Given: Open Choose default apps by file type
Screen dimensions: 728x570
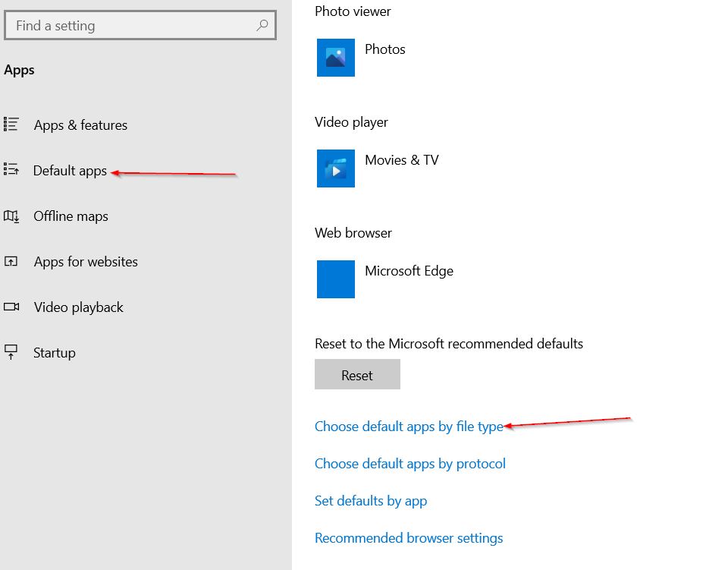Looking at the screenshot, I should tap(409, 427).
